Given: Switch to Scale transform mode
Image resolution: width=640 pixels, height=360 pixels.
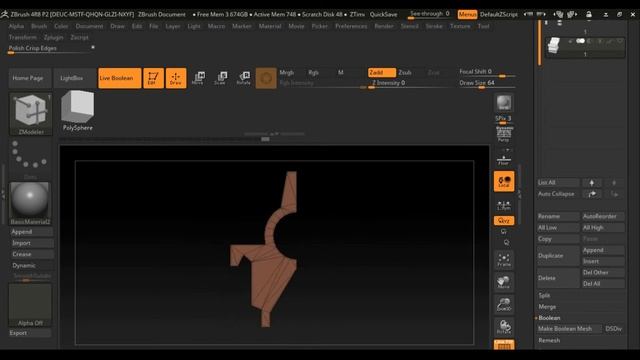Looking at the screenshot, I should [221, 78].
